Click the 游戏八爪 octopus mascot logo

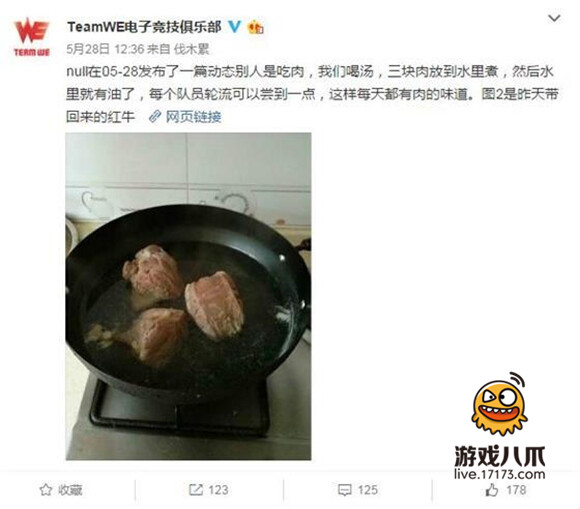click(500, 403)
